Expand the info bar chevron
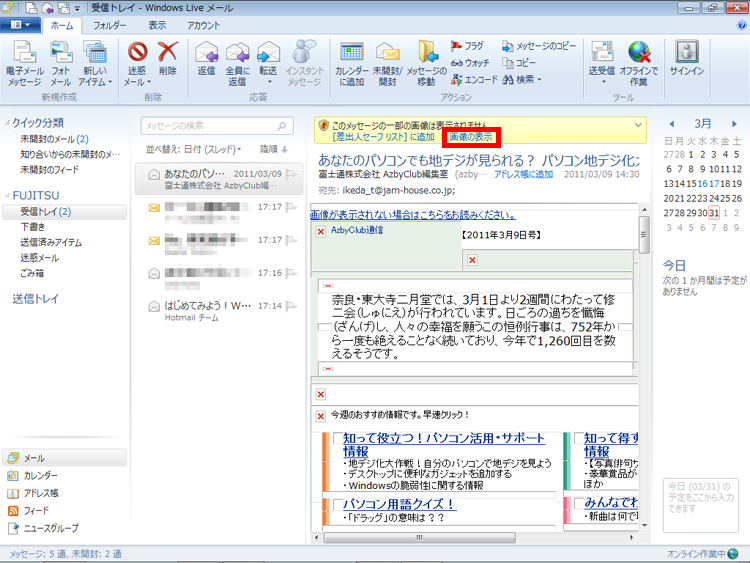The image size is (750, 563). [638, 125]
